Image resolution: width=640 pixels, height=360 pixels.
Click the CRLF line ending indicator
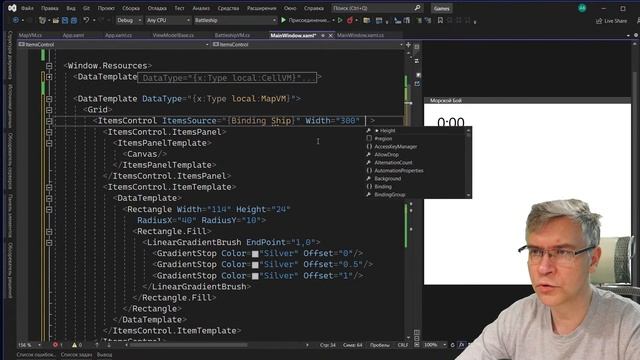403,345
